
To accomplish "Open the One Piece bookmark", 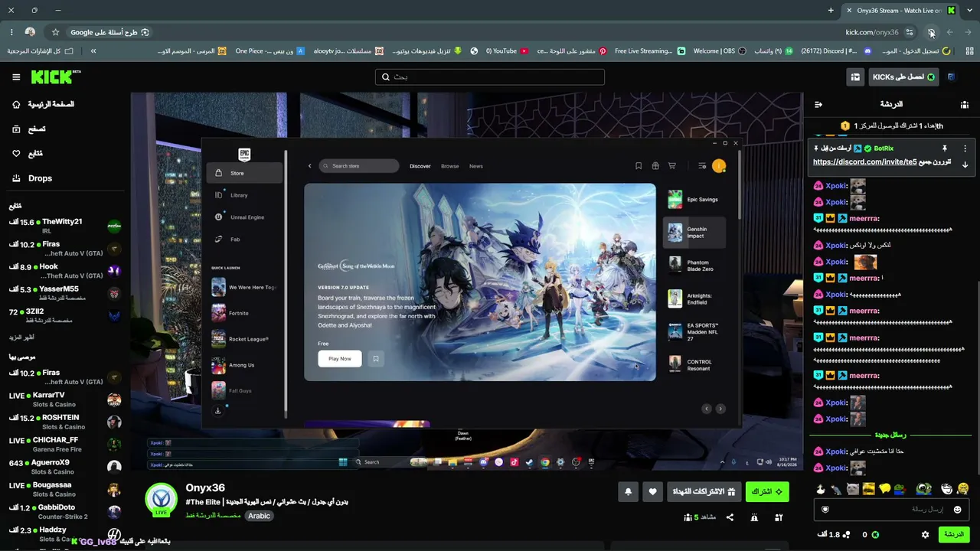I will coord(269,51).
